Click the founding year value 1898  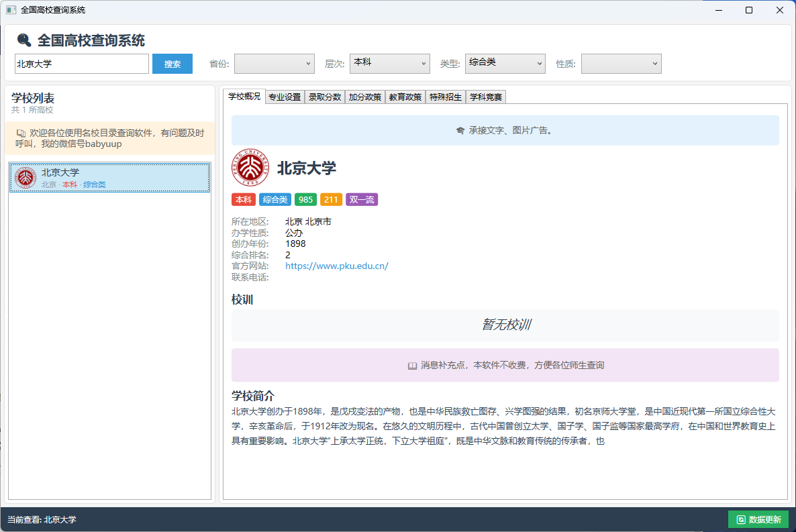[x=295, y=244]
